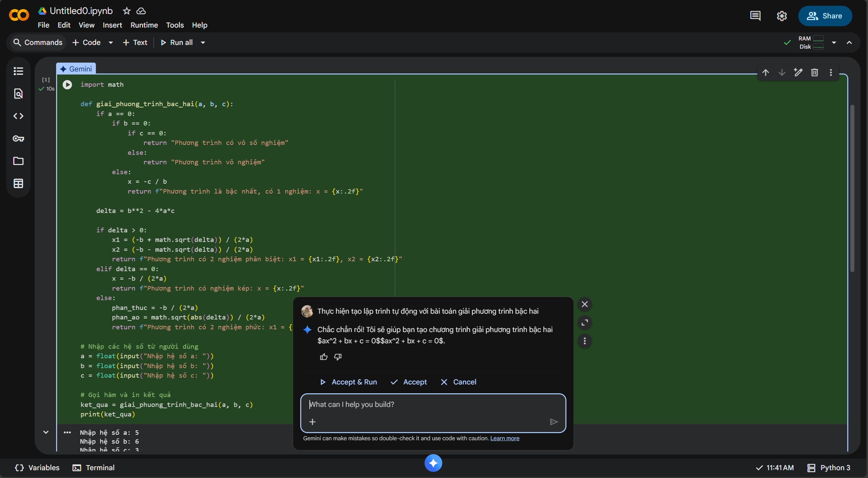Click the floating Gemini sparkle button
Image resolution: width=868 pixels, height=478 pixels.
coord(433,463)
